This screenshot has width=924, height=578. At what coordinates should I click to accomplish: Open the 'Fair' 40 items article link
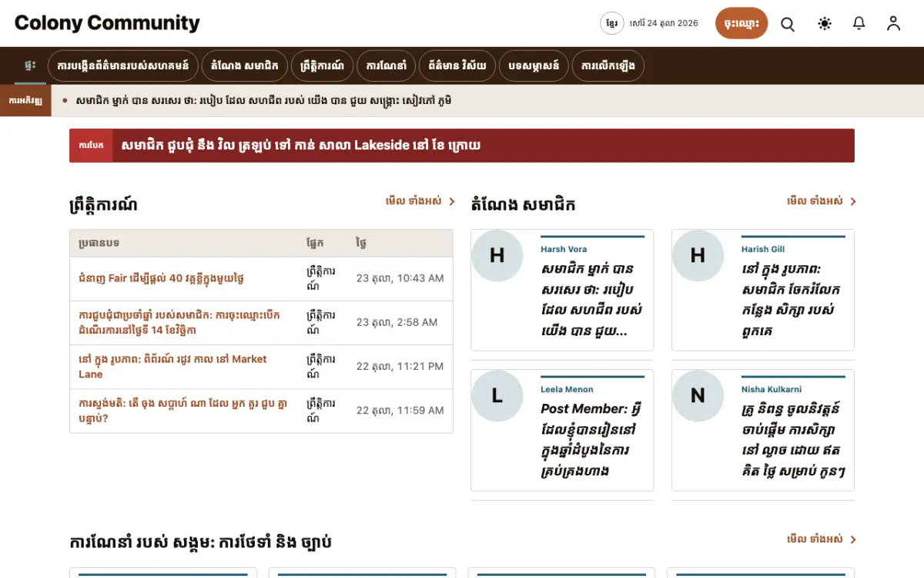coord(162,278)
